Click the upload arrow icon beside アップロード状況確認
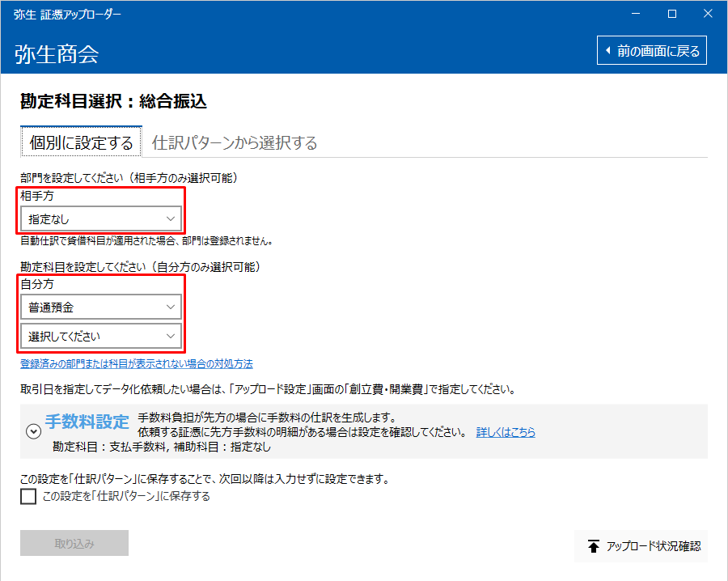 click(594, 546)
